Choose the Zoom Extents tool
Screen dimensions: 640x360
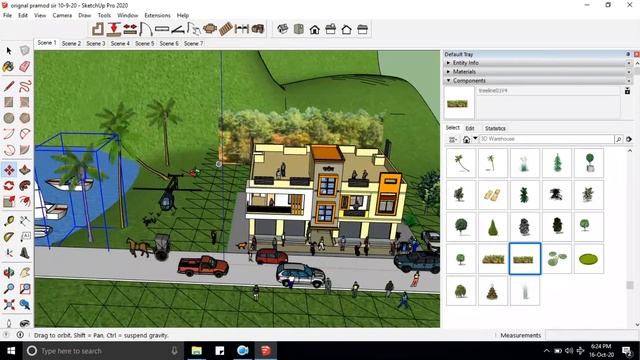coord(9,304)
